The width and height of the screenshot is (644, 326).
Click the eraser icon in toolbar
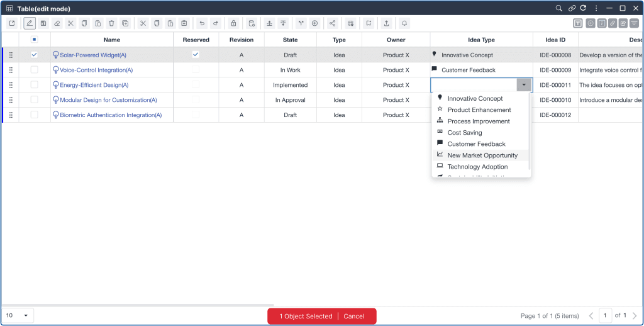click(x=57, y=23)
